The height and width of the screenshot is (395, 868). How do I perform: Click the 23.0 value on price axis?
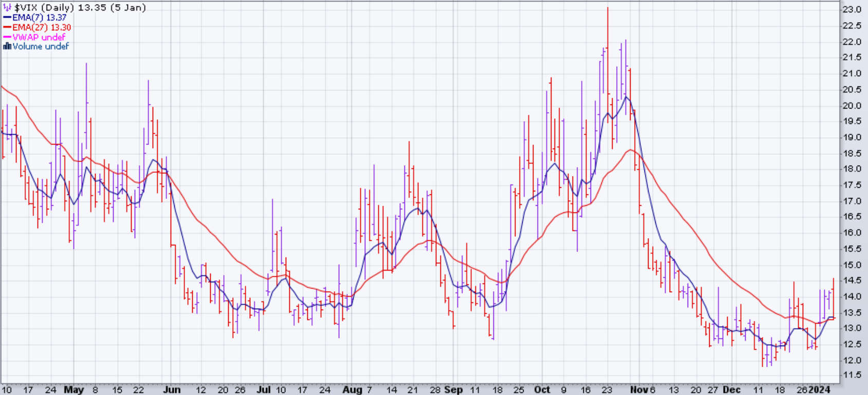click(x=851, y=10)
